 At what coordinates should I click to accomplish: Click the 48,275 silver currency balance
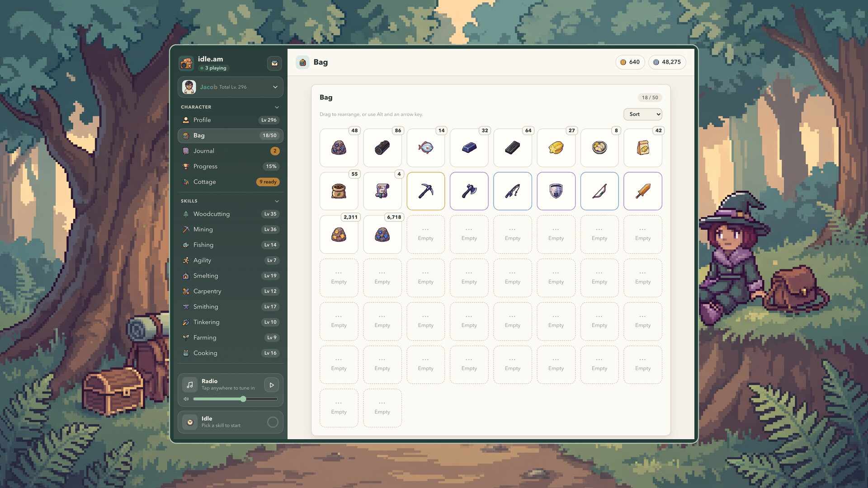[x=667, y=62]
